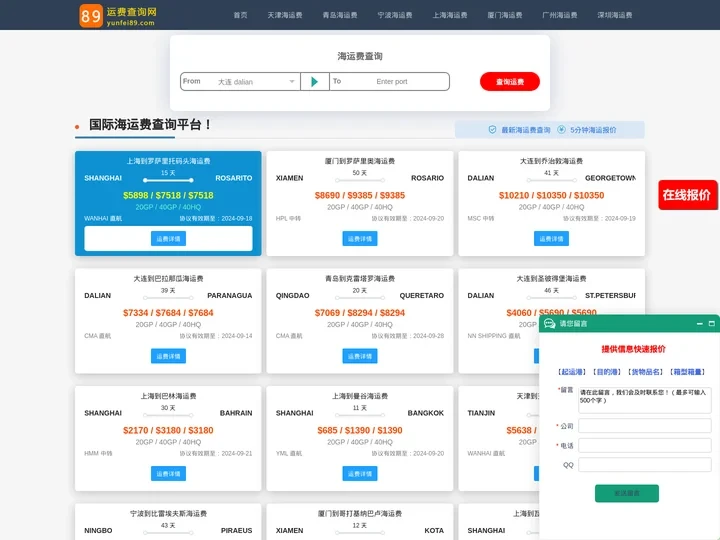This screenshot has width=720, height=540.
Task: Click the 【箱型箱量】 link in message panel
Action: [x=687, y=372]
